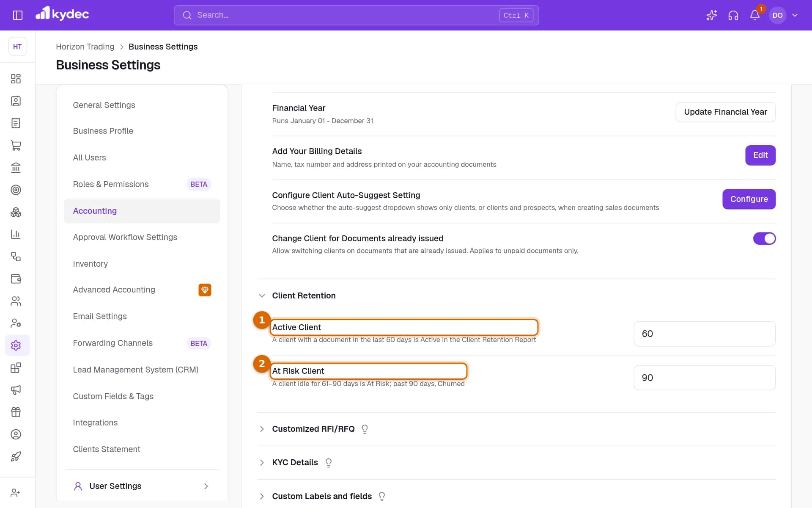Open the shopping cart icon in sidebar

click(x=16, y=146)
